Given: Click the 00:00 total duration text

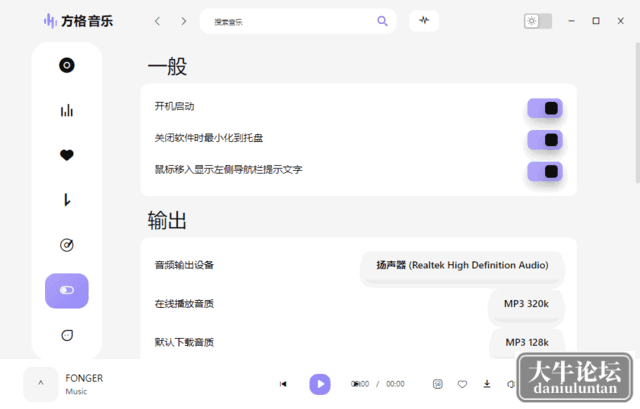Looking at the screenshot, I should [x=395, y=384].
